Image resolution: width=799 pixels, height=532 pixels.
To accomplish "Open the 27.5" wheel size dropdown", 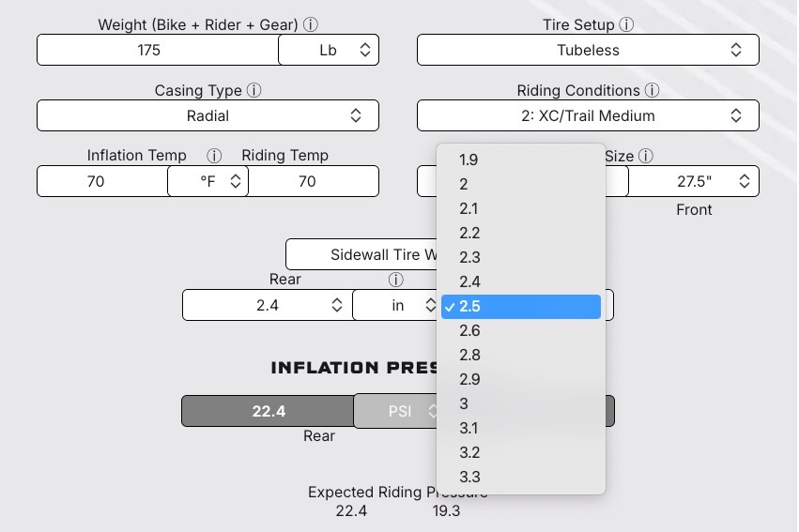I will (693, 181).
